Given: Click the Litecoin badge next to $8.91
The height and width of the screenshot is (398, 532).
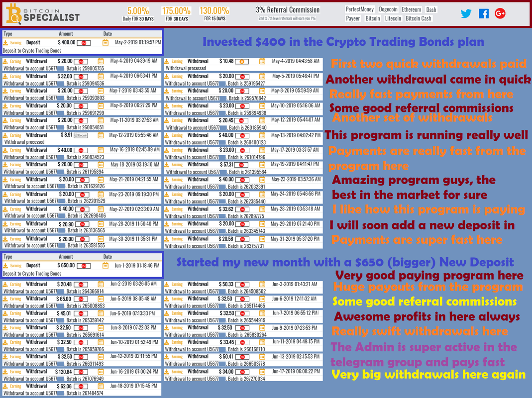Looking at the screenshot, I should pos(81,135).
